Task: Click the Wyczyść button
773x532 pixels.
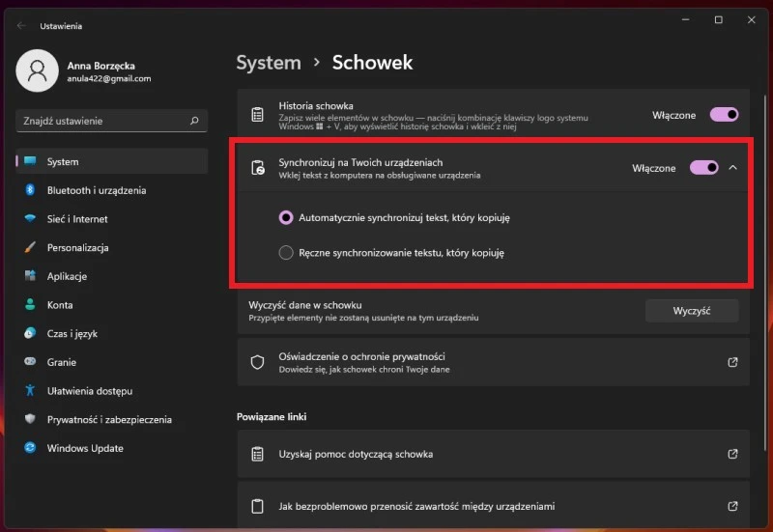Action: 692,311
